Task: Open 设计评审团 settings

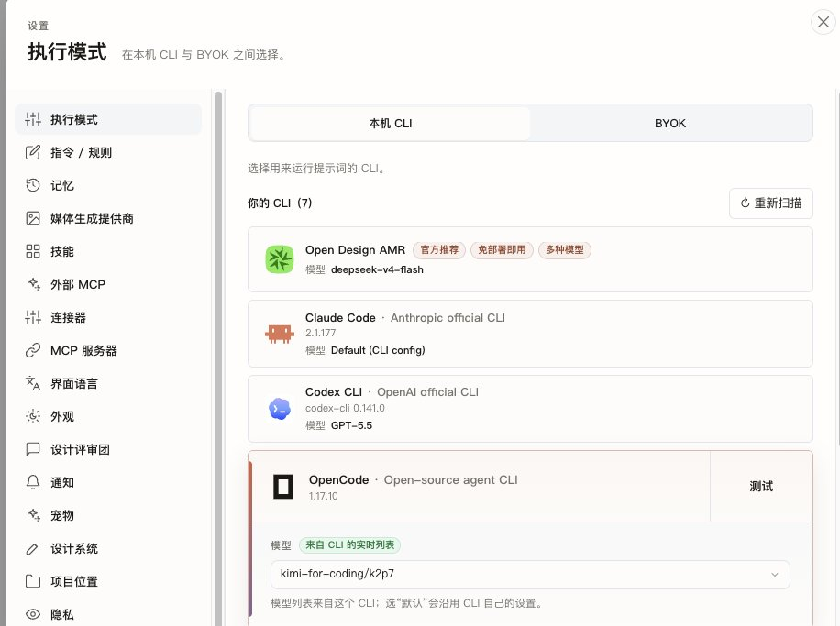Action: [108, 449]
